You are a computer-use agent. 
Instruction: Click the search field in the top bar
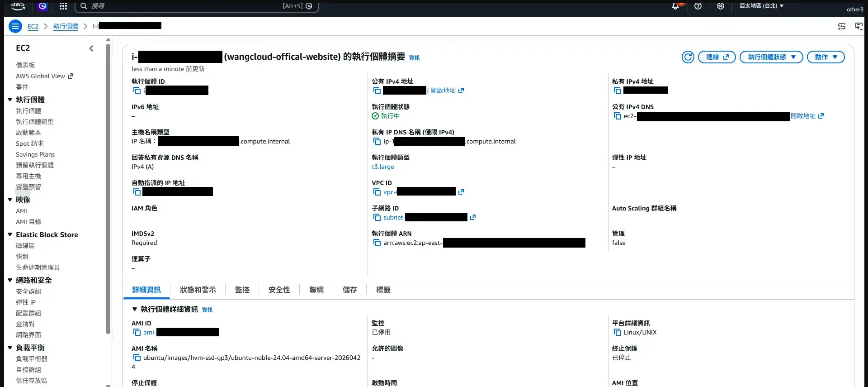[197, 6]
